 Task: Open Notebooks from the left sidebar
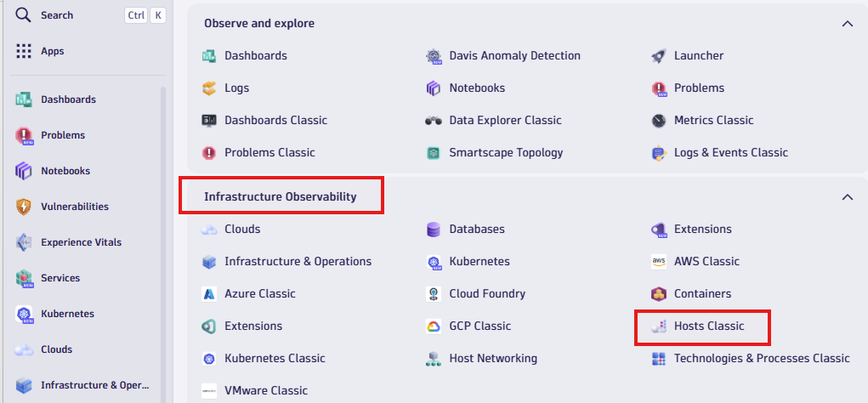(x=65, y=171)
